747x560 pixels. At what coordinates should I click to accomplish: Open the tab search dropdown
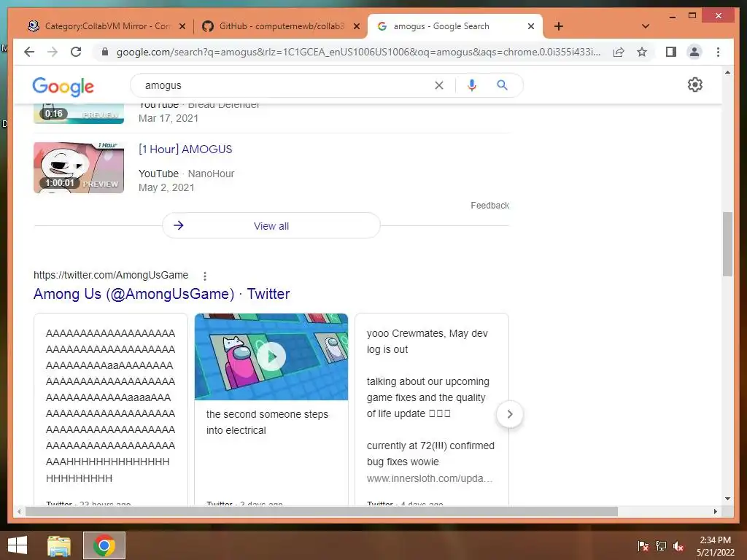645,26
